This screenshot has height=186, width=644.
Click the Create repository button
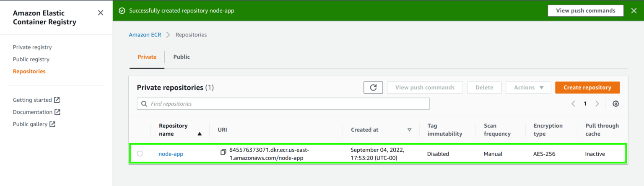click(587, 88)
